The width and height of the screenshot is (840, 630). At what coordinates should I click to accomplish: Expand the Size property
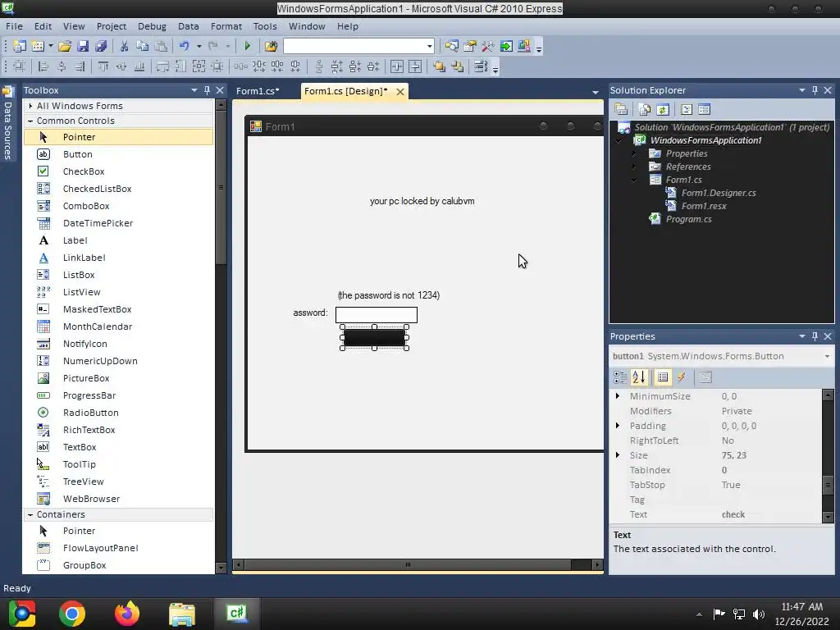618,454
